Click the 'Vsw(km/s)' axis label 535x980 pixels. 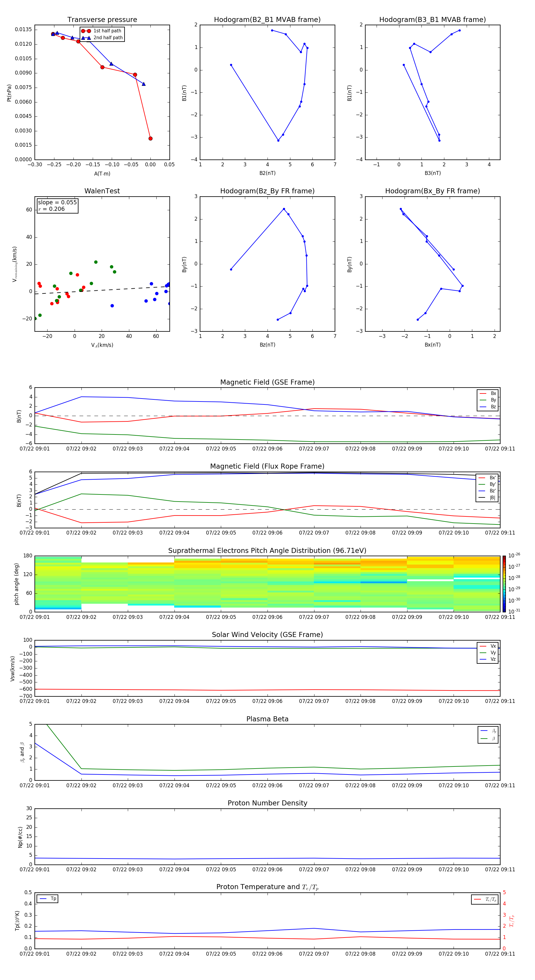coord(12,668)
